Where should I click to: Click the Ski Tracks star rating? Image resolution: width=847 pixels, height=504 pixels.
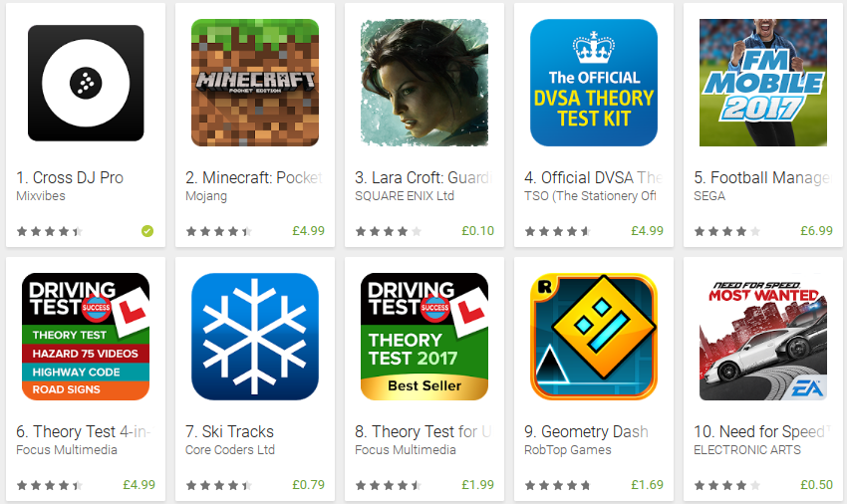coord(219,485)
